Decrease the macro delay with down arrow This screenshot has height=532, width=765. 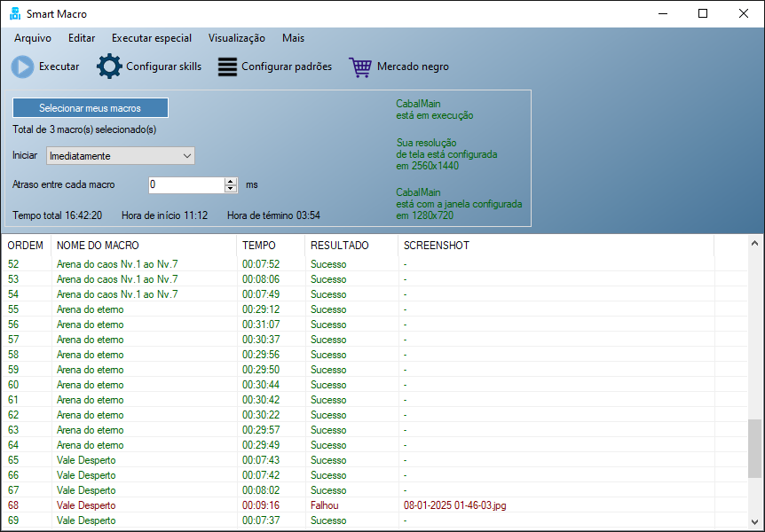point(232,189)
